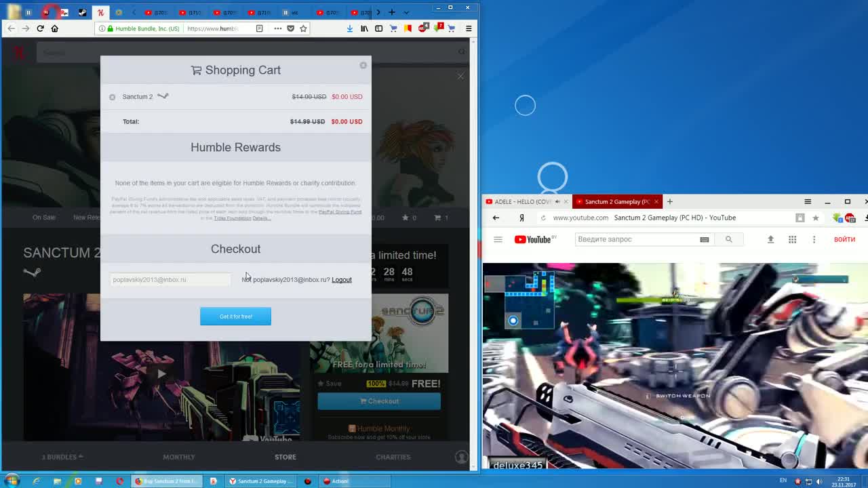Click the blue Checkout button on store page
868x488 pixels.
point(379,401)
